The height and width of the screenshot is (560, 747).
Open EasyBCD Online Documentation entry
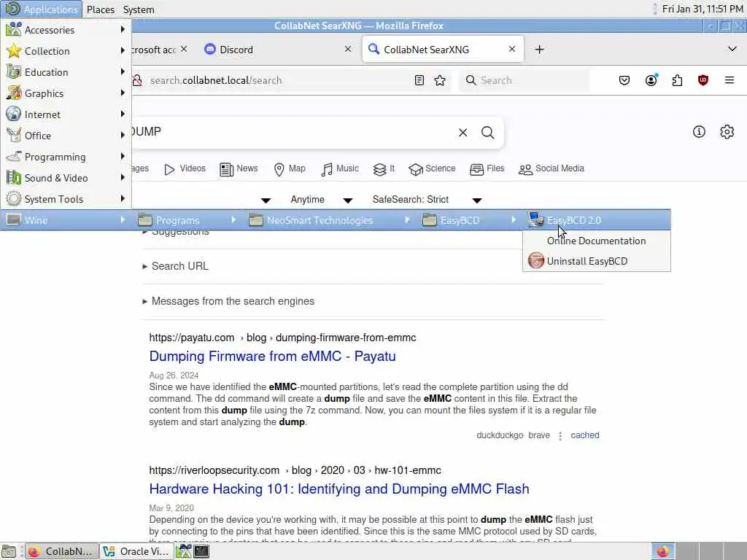[x=597, y=241]
